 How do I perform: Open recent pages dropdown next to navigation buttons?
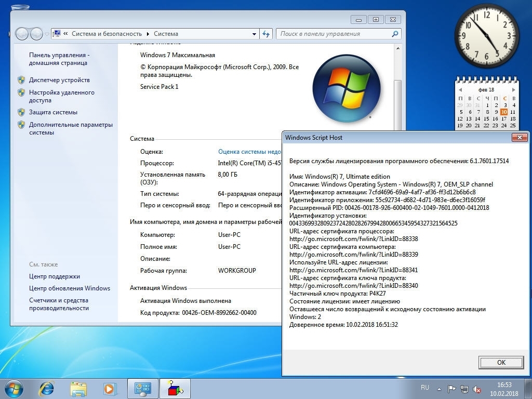tap(47, 34)
